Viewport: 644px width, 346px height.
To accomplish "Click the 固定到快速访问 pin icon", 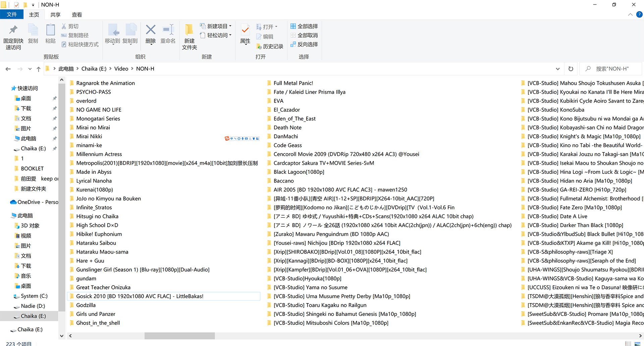I will point(13,30).
